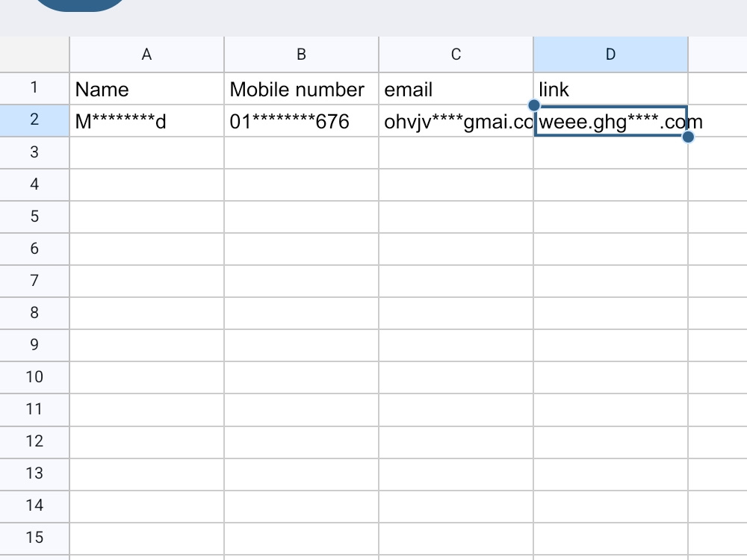The width and height of the screenshot is (747, 560).
Task: Select row 6 header
Action: [x=34, y=249]
